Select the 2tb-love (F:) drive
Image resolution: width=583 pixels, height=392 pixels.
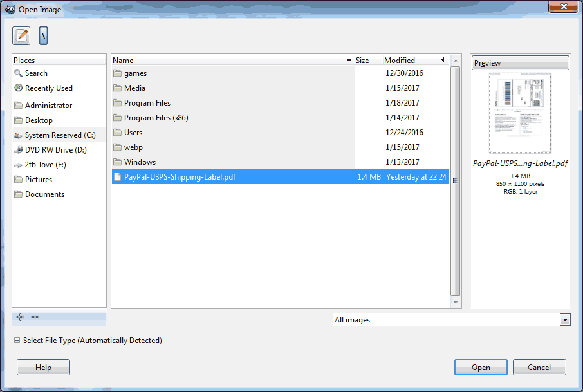tap(59, 165)
